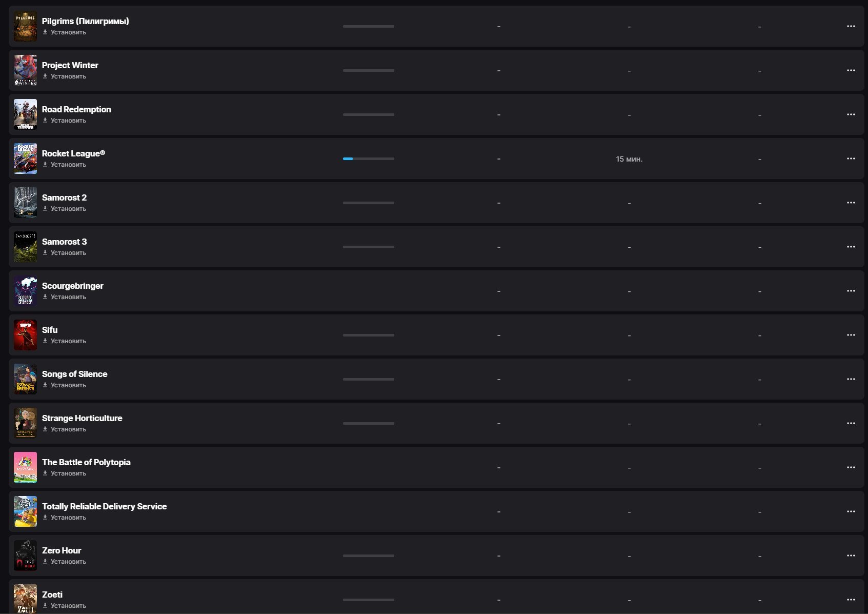Click download icon beside Sifu install
Screen dimensions: 868x614
click(x=45, y=341)
